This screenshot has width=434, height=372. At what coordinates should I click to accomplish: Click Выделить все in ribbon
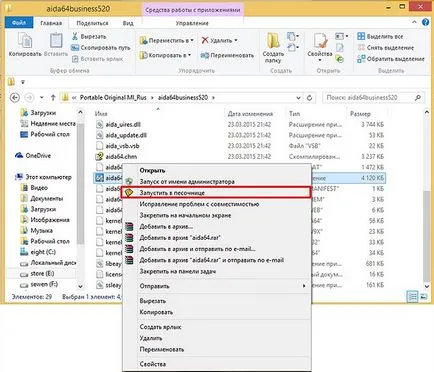click(x=380, y=36)
